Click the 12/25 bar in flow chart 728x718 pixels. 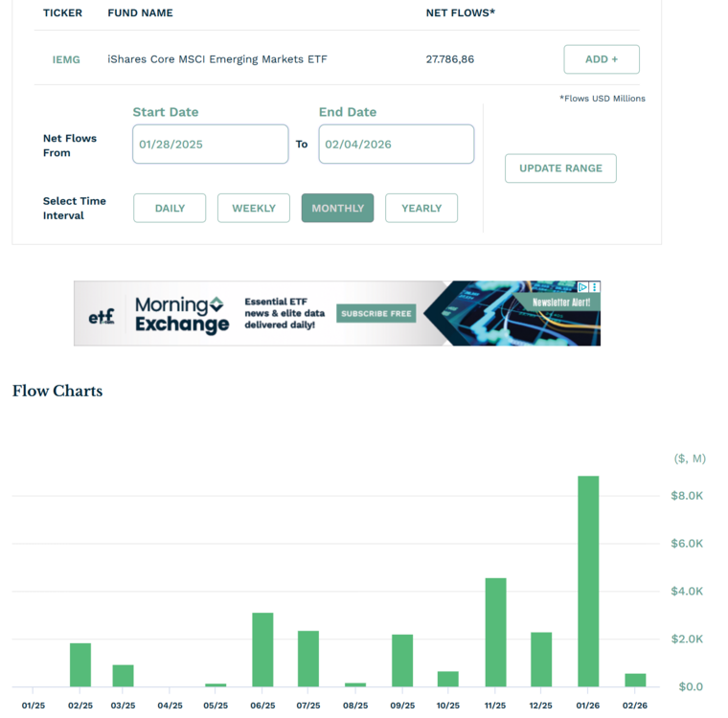pos(541,660)
